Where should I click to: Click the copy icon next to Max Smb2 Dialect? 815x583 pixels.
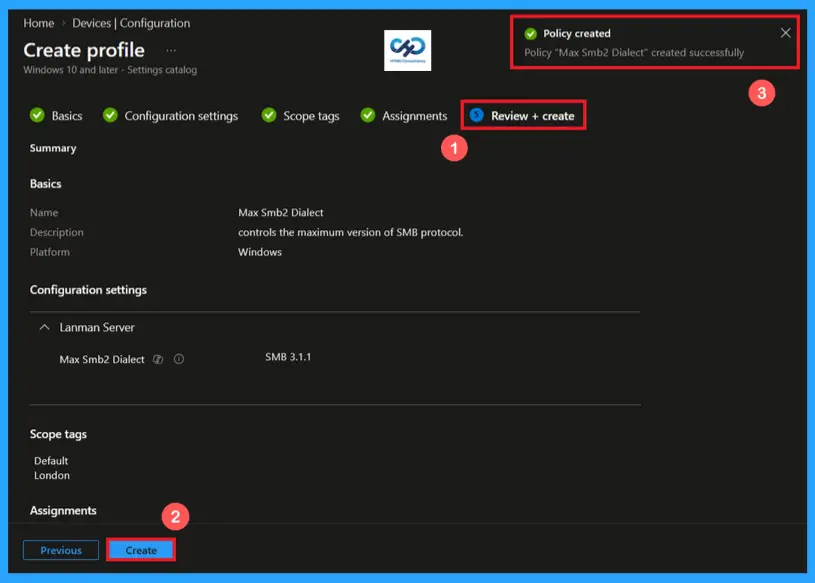point(158,359)
